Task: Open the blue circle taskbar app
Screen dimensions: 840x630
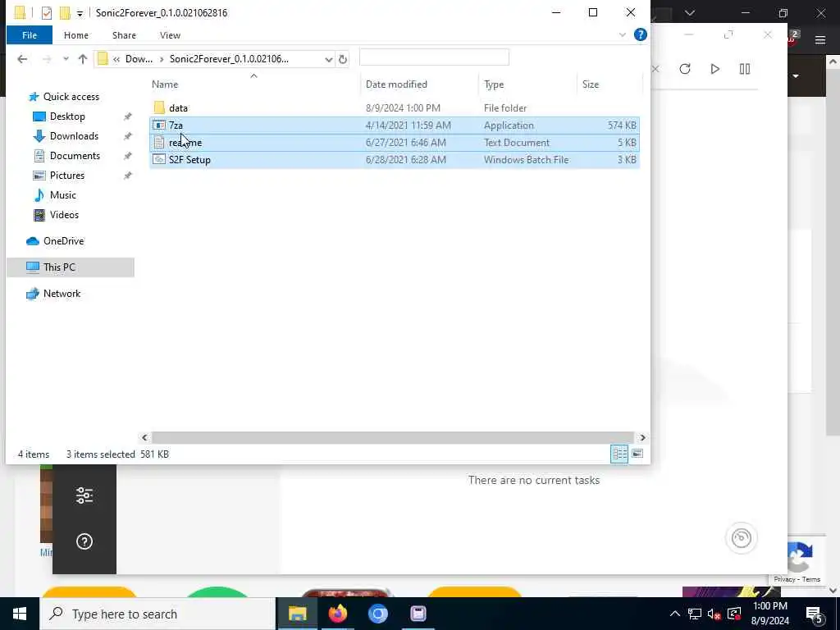Action: (377, 614)
